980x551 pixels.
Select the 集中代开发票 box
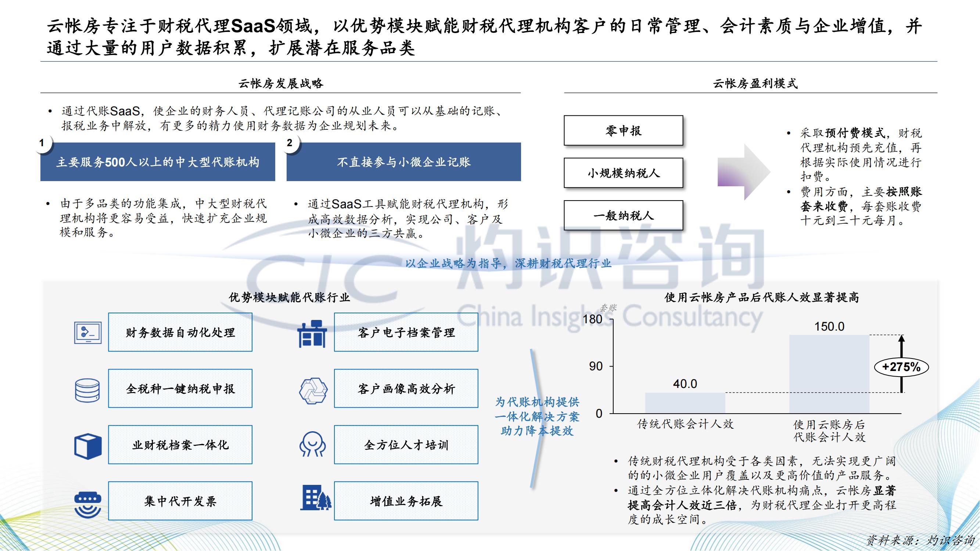point(180,501)
